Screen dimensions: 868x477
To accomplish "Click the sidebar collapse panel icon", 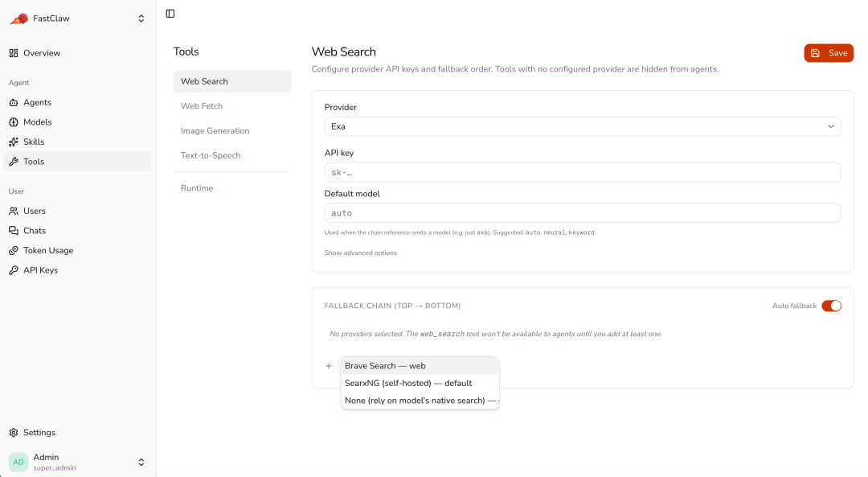I will tap(170, 14).
